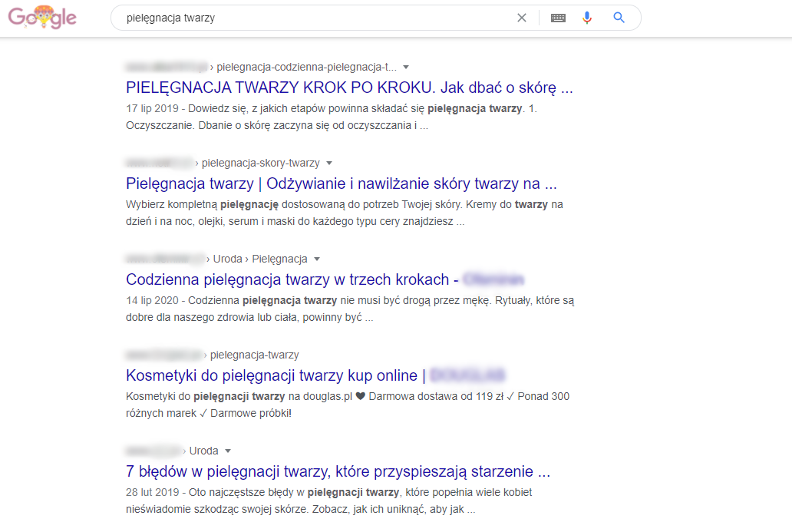Open dropdown arrow after "Uroda › Pielęgnacja"
This screenshot has width=792, height=532.
click(317, 259)
